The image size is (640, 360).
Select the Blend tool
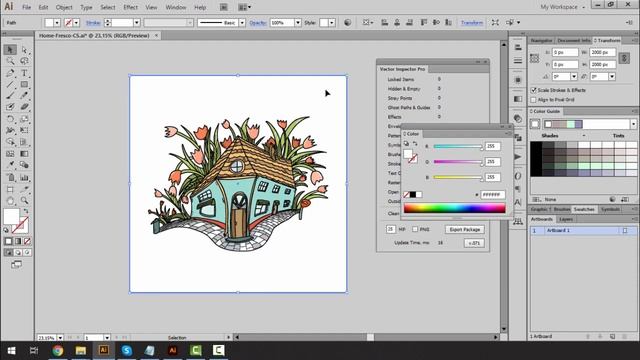point(24,165)
